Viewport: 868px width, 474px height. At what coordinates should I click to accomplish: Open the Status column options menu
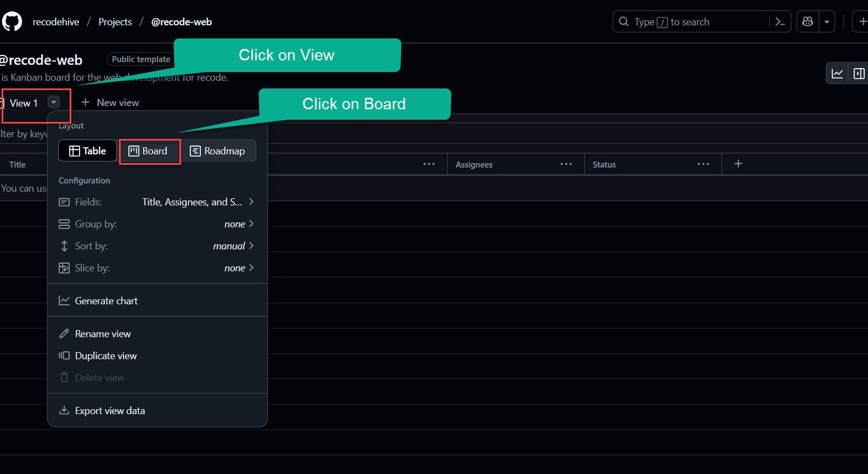tap(703, 164)
